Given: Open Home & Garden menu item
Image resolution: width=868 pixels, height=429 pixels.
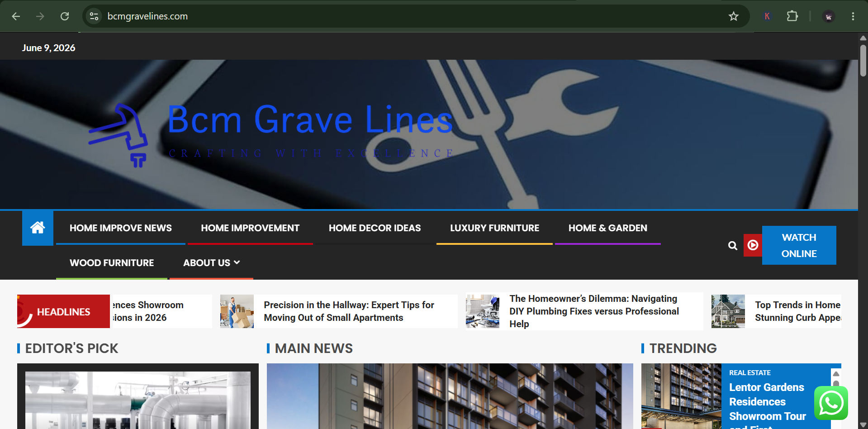Looking at the screenshot, I should click(608, 228).
